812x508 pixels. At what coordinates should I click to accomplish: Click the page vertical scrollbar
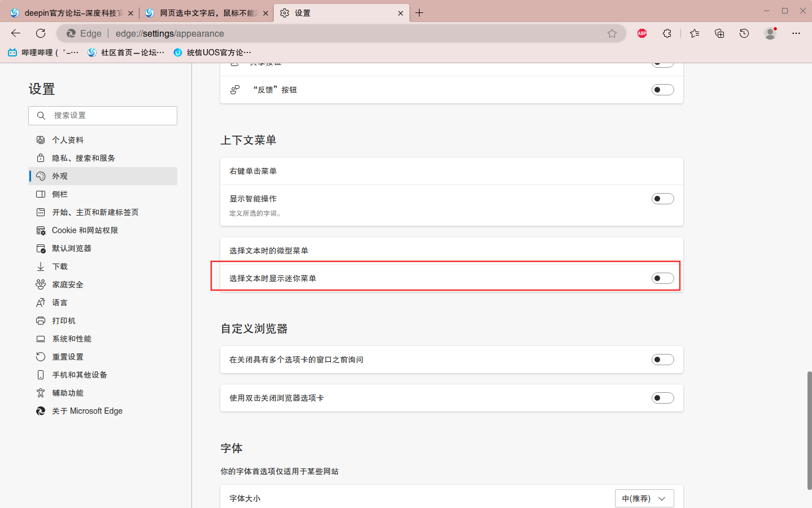pyautogui.click(x=809, y=430)
